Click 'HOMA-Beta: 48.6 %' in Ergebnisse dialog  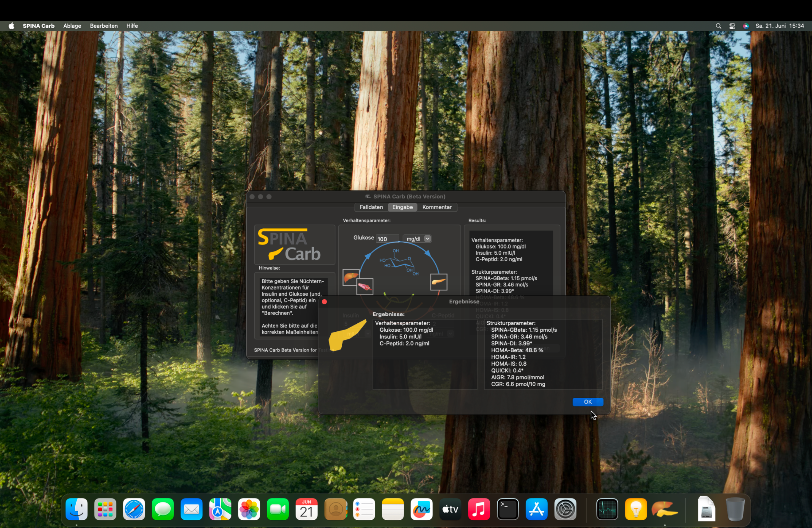(517, 350)
